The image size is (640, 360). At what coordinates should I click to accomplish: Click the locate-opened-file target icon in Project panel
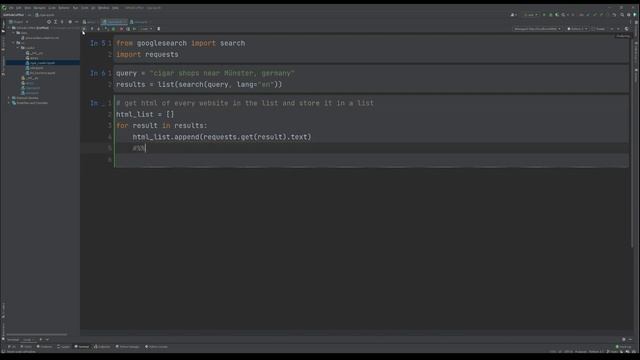click(49, 22)
